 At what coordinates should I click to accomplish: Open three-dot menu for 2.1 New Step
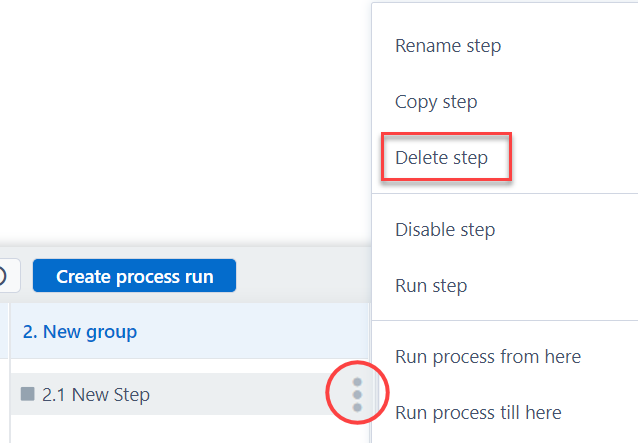tap(357, 394)
